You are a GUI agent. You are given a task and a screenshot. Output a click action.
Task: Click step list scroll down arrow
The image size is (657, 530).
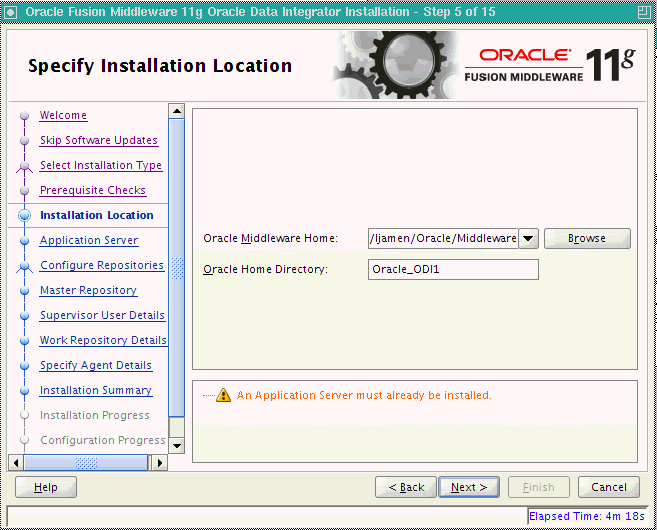click(x=177, y=445)
